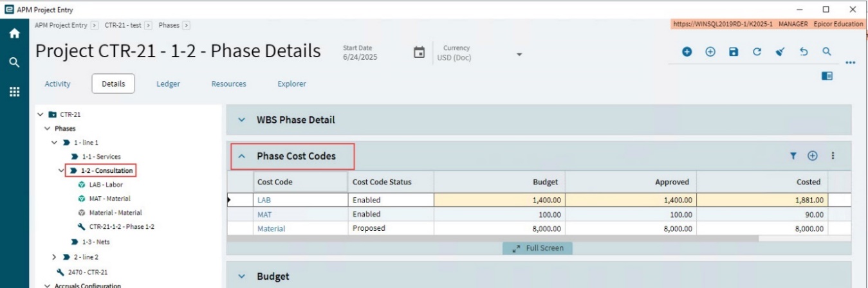The height and width of the screenshot is (288, 868).
Task: Open the MAT cost code link
Action: pos(264,214)
